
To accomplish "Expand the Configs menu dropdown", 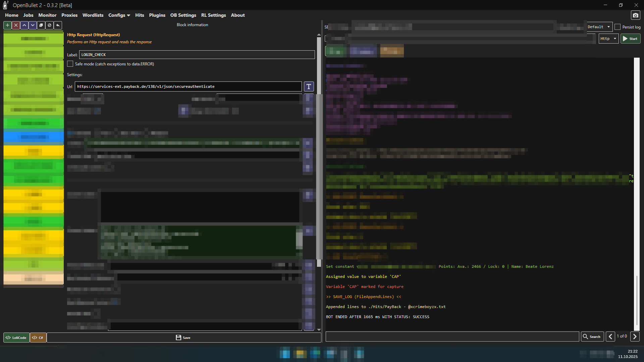I will point(119,15).
